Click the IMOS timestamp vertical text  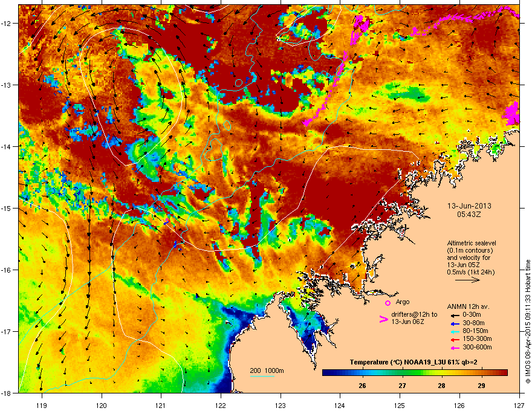[528, 322]
